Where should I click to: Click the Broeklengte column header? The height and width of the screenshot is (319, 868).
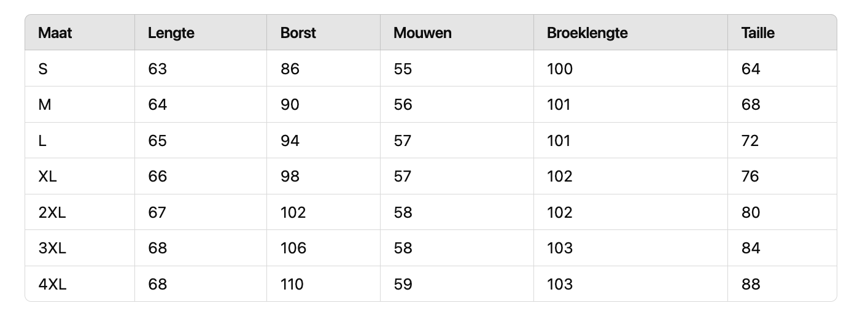(x=587, y=33)
